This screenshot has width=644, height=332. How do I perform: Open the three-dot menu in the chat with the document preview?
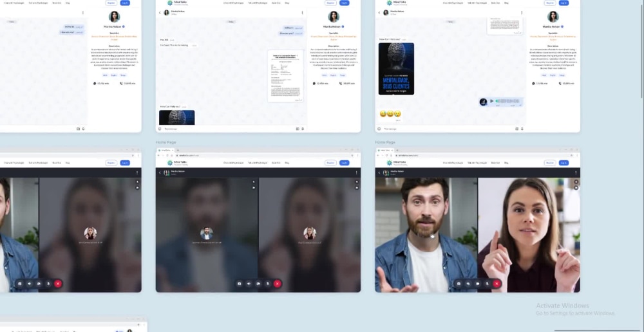click(x=302, y=13)
